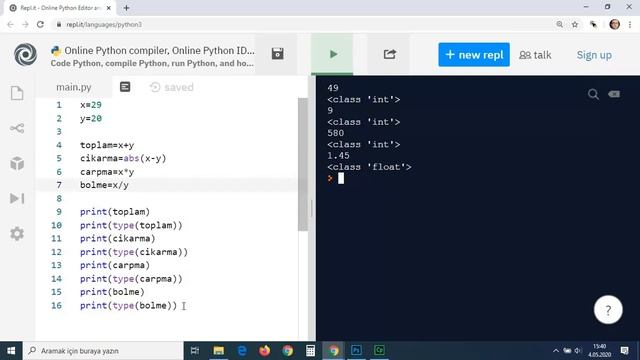Open Photoshop from the taskbar
640x360 pixels.
356,351
